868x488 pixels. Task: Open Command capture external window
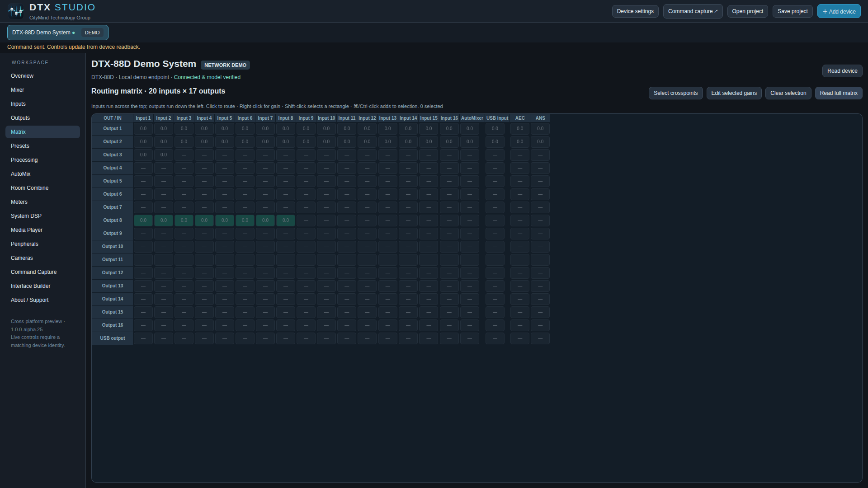693,11
